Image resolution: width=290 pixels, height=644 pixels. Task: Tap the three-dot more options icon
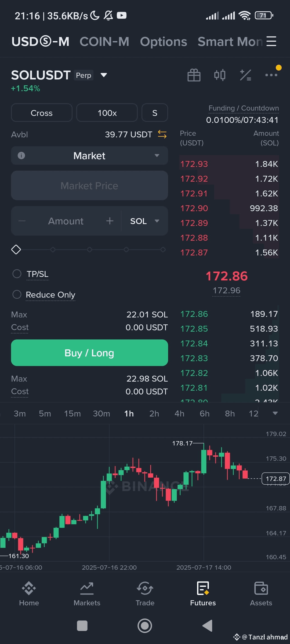[271, 75]
